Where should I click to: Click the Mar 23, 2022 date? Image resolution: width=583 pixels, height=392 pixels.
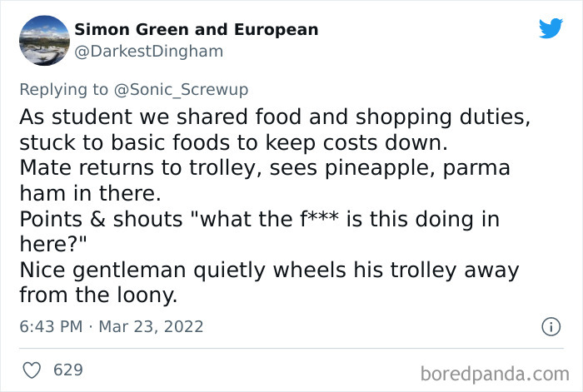[151, 327]
